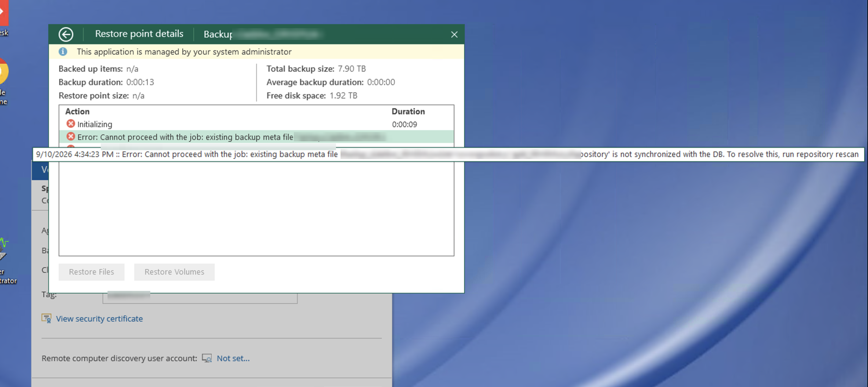868x387 pixels.
Task: Click the computer discovery account icon
Action: pos(206,358)
